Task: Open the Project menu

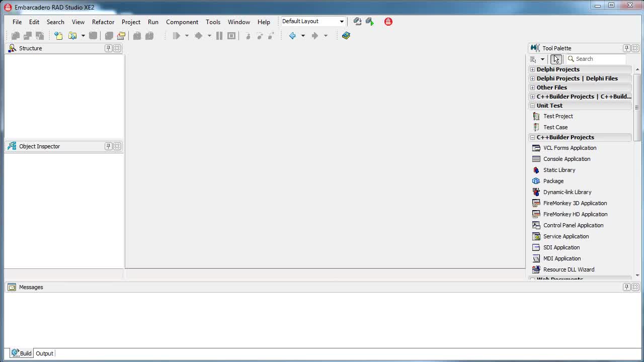Action: (x=131, y=22)
